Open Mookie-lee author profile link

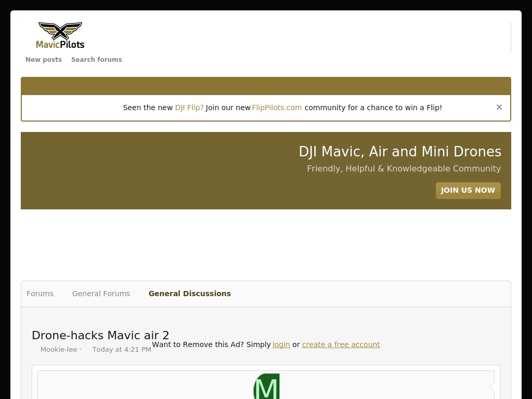coord(59,350)
